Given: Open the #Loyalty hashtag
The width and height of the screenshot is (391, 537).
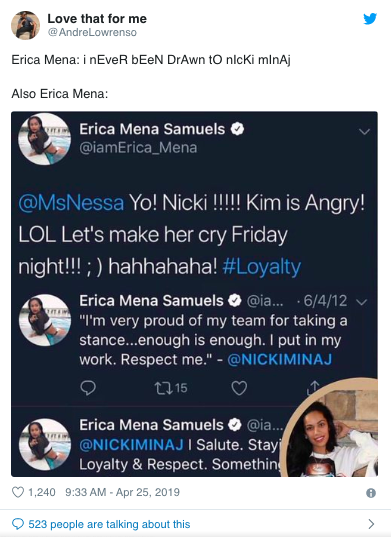Looking at the screenshot, I should coord(262,267).
